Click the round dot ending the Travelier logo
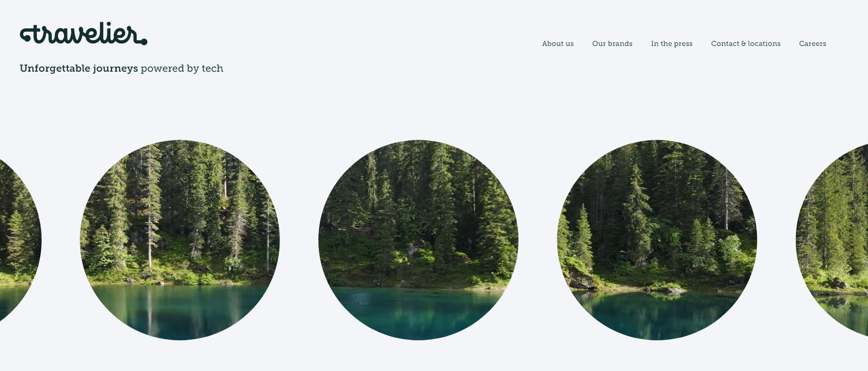This screenshot has height=371, width=868. pos(144,42)
